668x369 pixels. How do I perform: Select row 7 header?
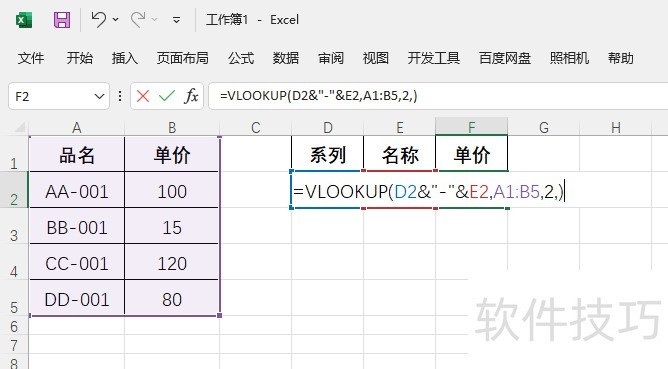click(14, 344)
